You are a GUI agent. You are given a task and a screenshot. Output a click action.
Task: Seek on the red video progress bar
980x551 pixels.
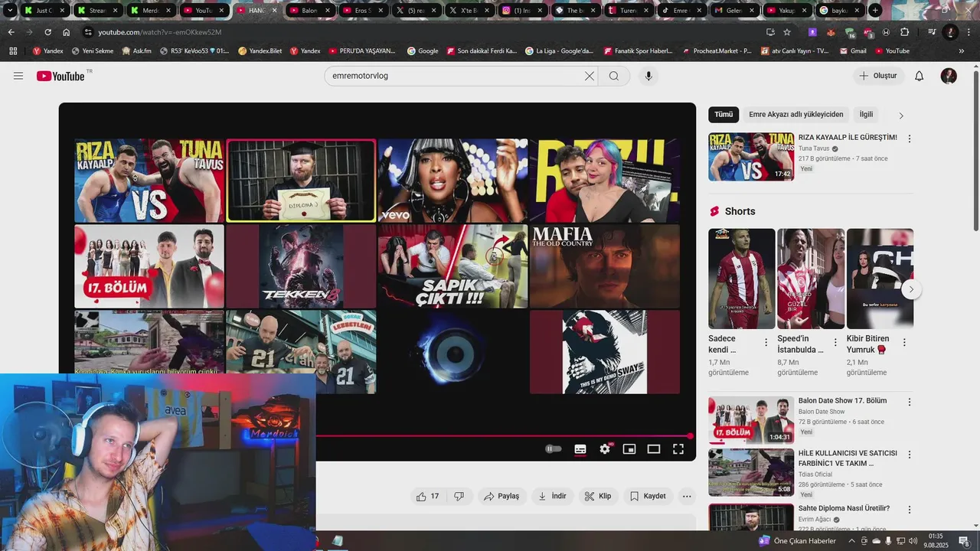click(502, 436)
